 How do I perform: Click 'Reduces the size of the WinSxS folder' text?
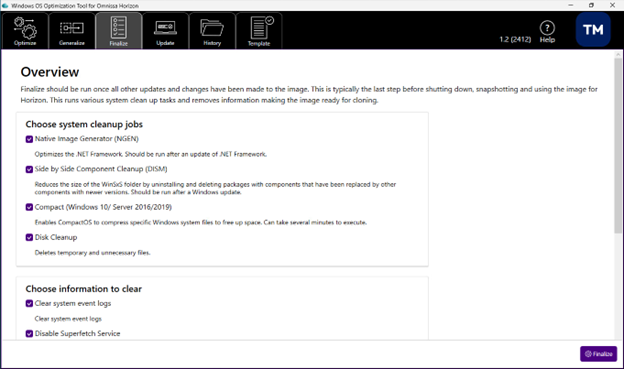point(215,188)
